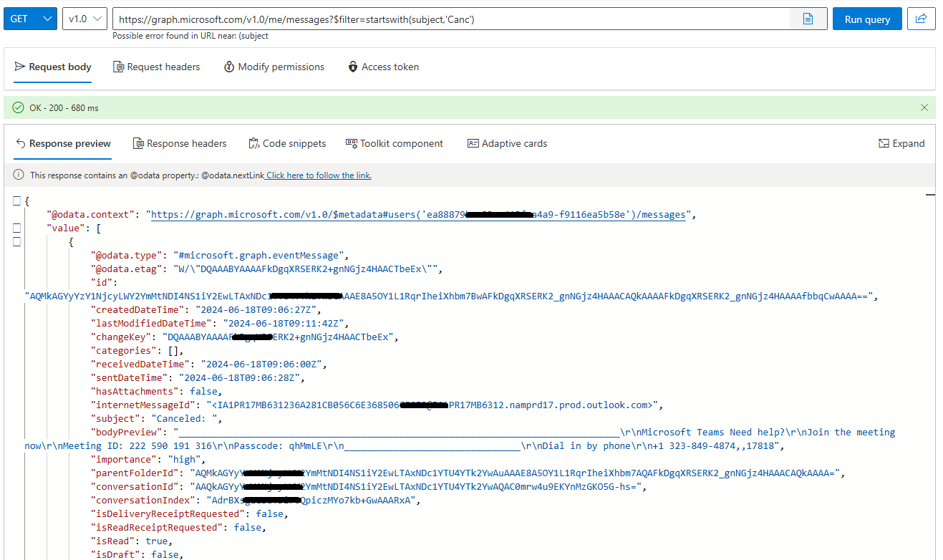Click the "isDeliveryReceiptRequested": false line
The height and width of the screenshot is (560, 943).
[190, 513]
